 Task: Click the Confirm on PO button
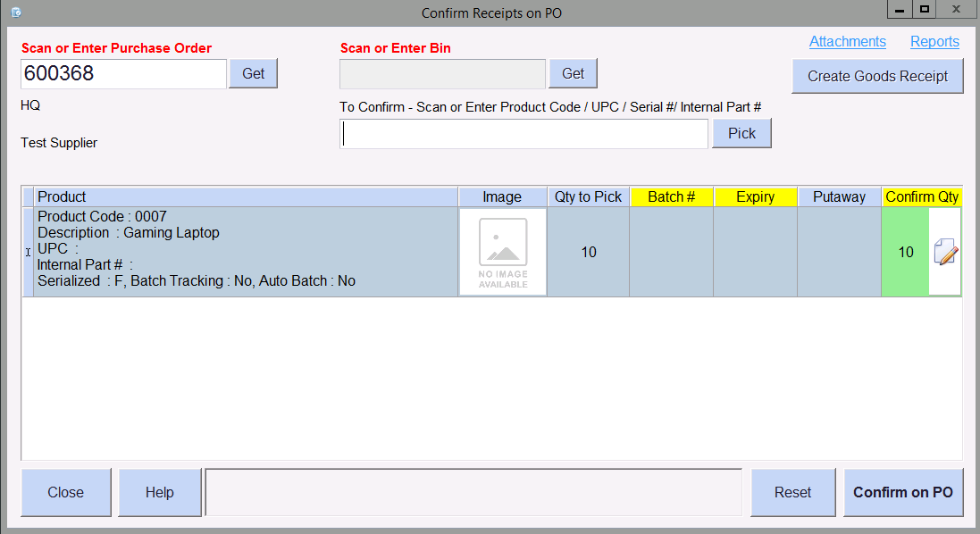[x=903, y=492]
